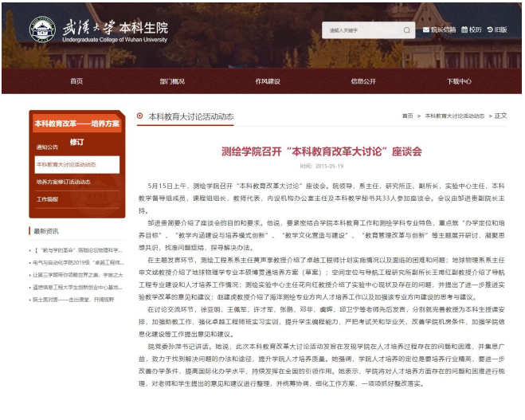
Task: Select 通知公告 in the sidebar
Action: (x=48, y=147)
